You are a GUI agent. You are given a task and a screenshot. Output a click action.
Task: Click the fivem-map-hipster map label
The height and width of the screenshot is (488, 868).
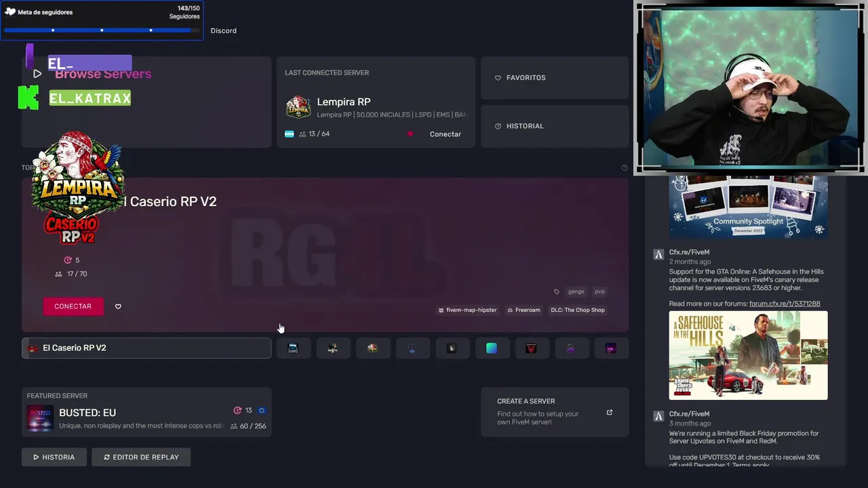(x=468, y=310)
